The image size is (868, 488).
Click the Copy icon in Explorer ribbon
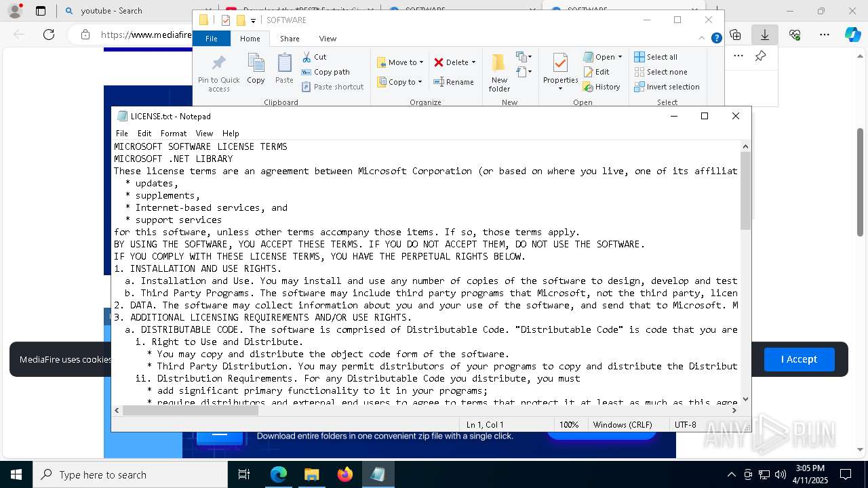pos(256,69)
